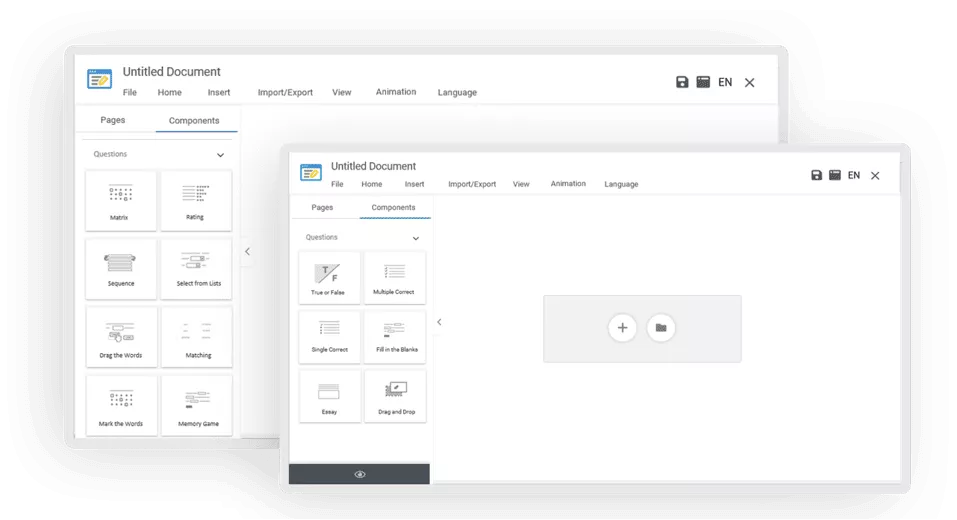Click the calendar-style icon in front window header

835,175
